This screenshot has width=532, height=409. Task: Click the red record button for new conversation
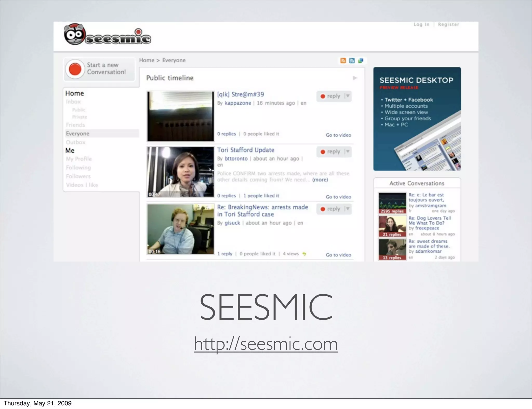click(x=75, y=69)
